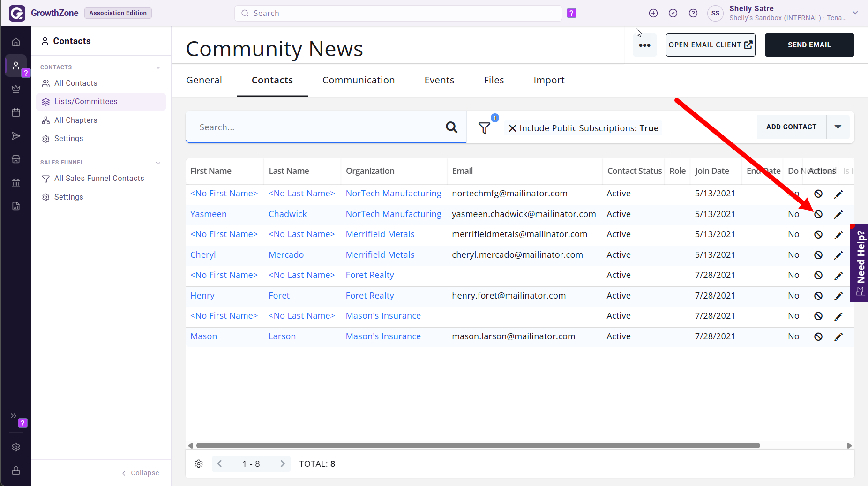Click the ADD CONTACT button

[791, 127]
